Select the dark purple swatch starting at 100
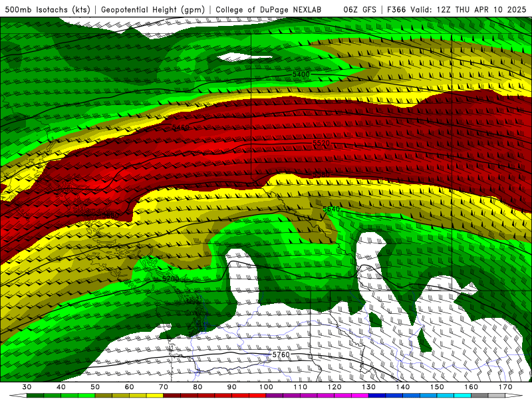Image resolution: width=532 pixels, height=399 pixels. tap(275, 396)
